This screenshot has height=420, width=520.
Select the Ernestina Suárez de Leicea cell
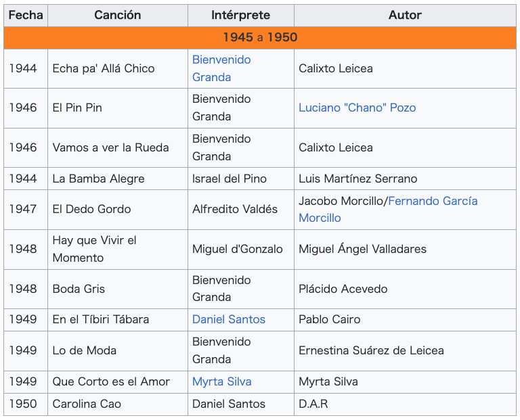coord(405,351)
